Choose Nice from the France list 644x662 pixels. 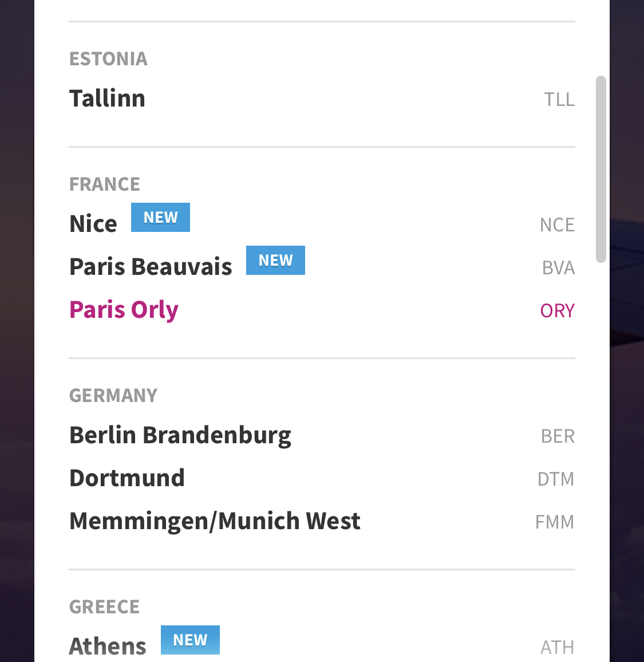click(93, 224)
